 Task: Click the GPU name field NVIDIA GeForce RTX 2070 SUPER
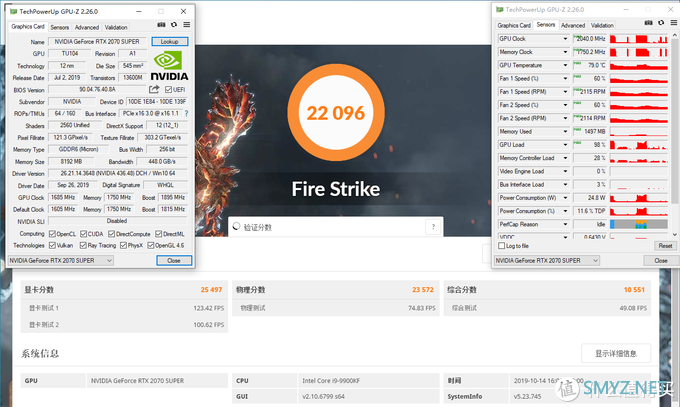click(97, 42)
